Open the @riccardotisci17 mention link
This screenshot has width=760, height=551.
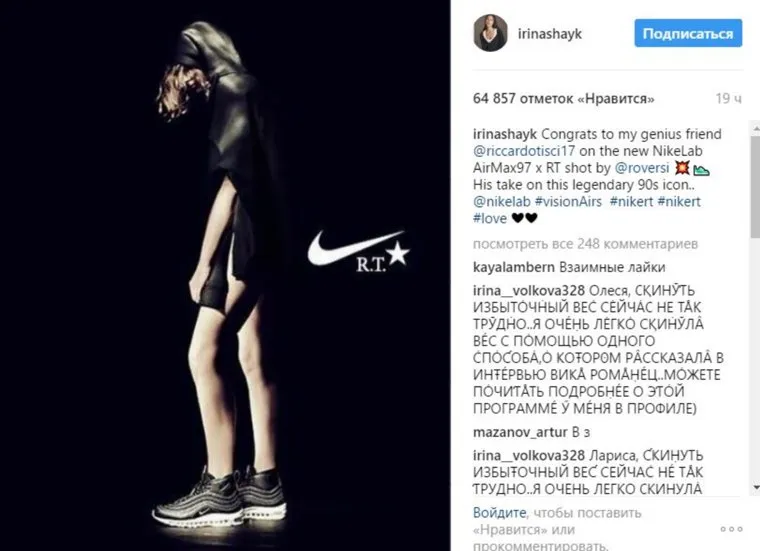click(x=524, y=151)
